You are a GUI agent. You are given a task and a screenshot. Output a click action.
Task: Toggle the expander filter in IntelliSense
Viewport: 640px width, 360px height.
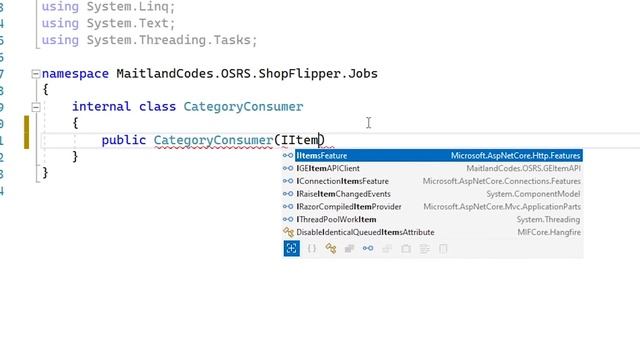[291, 248]
